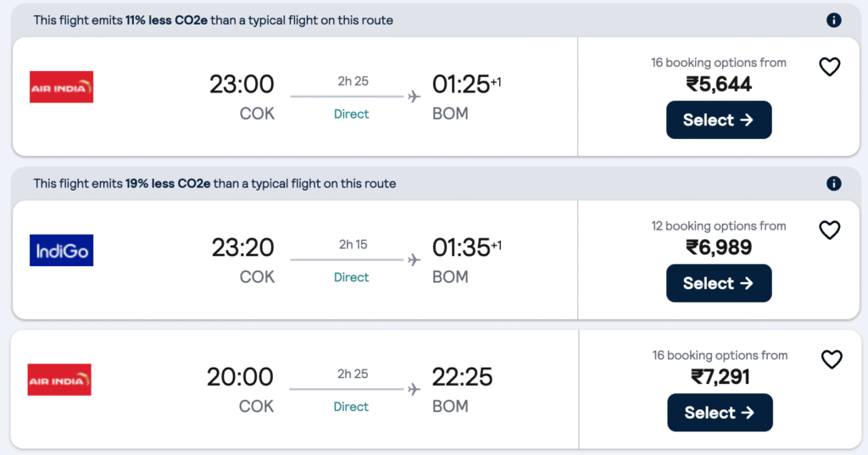
Task: Select the IndiGo flight at ₹6,989
Action: [x=719, y=283]
